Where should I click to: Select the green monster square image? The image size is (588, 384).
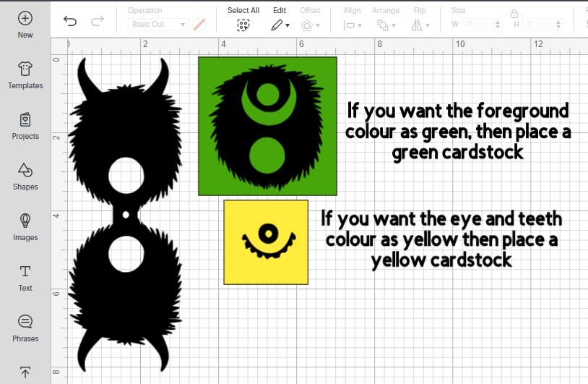pyautogui.click(x=267, y=126)
